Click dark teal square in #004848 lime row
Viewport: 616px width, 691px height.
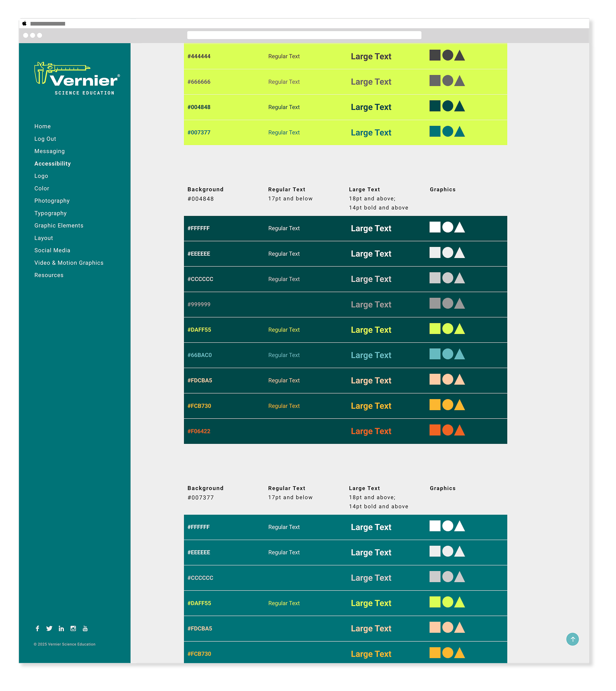tap(435, 106)
